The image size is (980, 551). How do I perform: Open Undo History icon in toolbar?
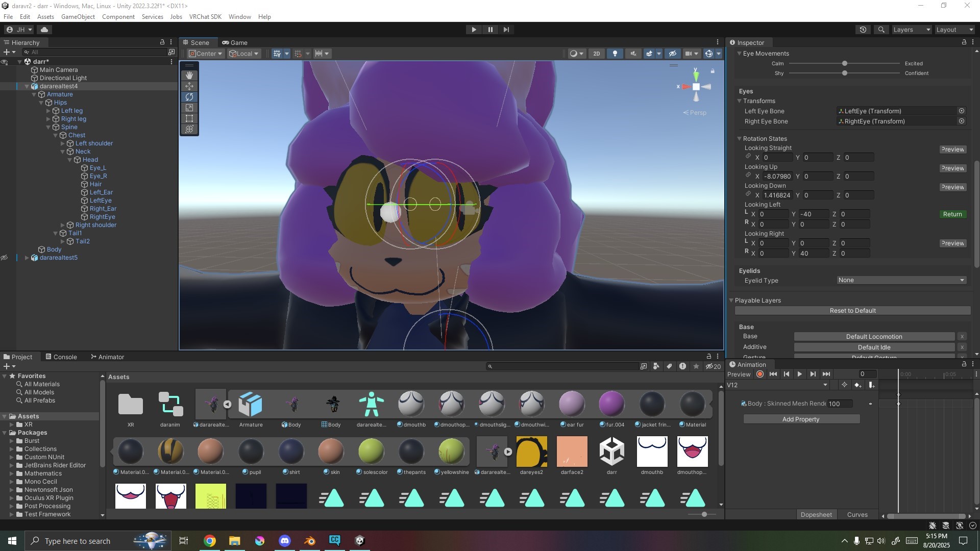(863, 30)
